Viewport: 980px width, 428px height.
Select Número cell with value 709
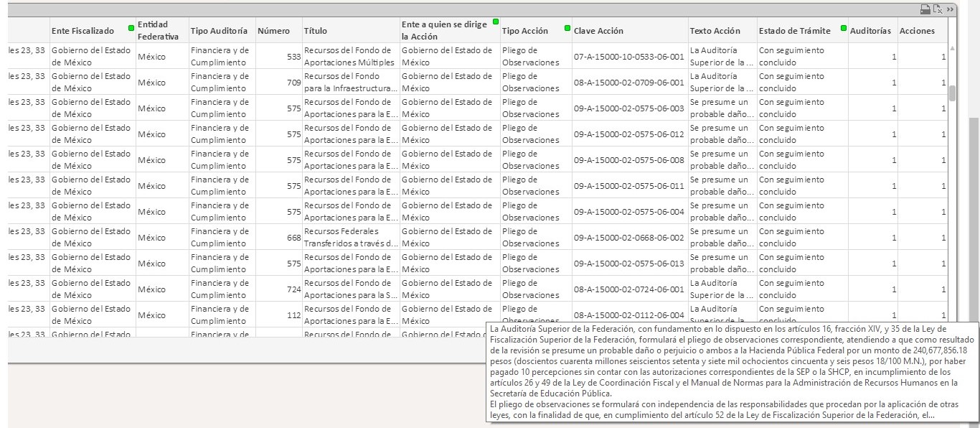point(278,82)
